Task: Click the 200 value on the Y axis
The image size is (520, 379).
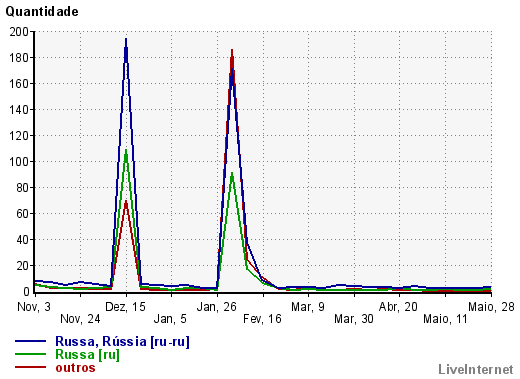Action: [x=19, y=32]
